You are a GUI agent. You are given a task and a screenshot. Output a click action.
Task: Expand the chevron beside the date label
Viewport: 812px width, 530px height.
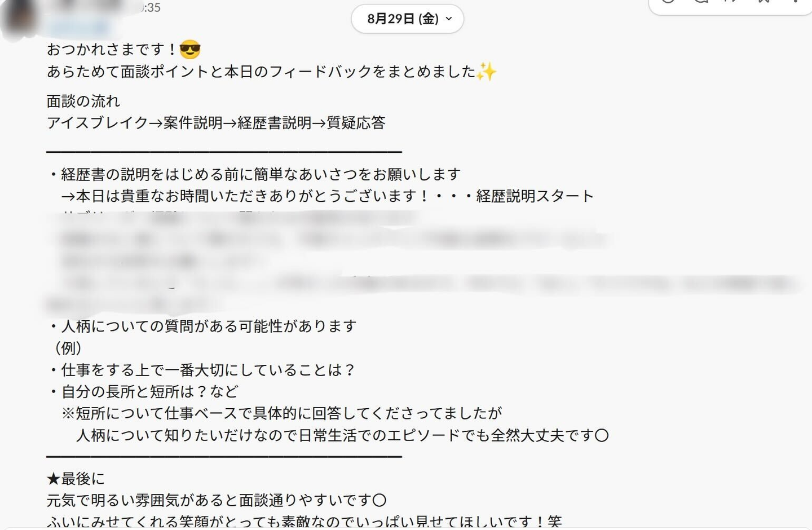(449, 19)
